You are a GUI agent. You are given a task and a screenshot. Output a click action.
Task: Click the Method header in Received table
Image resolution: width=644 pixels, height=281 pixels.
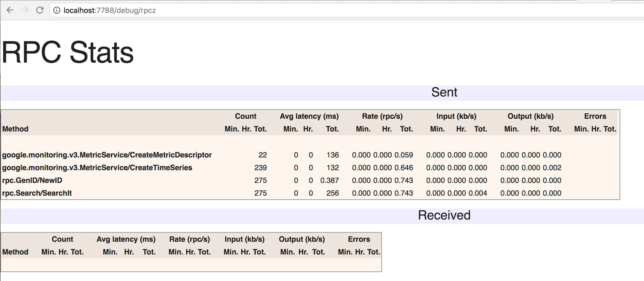coord(15,252)
